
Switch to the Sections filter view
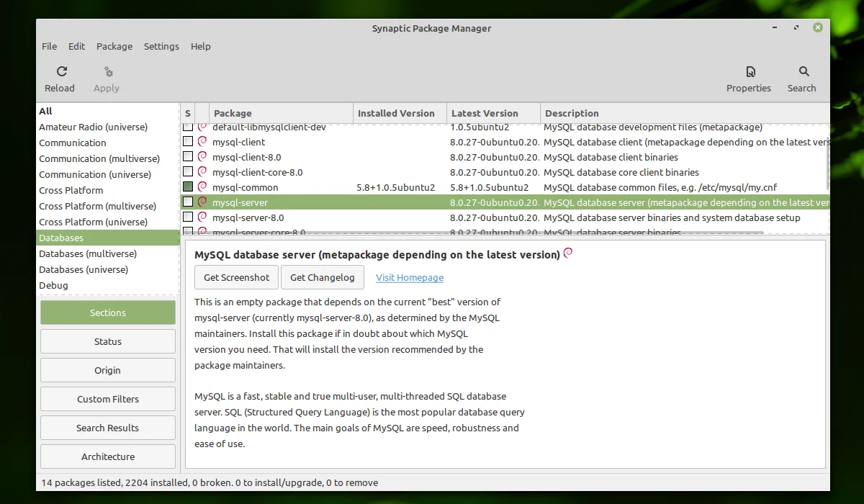click(x=108, y=312)
